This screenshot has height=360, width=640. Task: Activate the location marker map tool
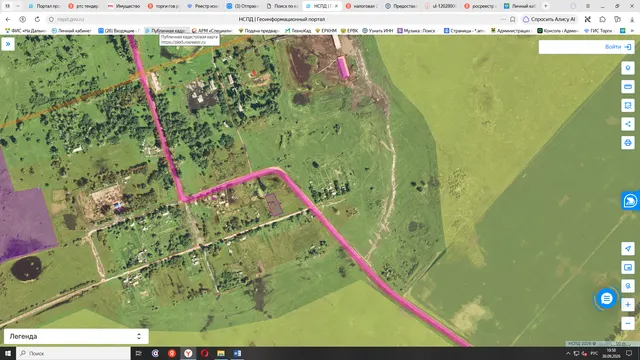(628, 68)
